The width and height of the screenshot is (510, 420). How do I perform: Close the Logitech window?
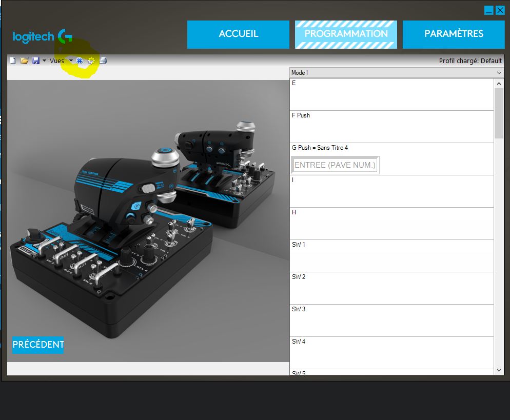pyautogui.click(x=500, y=10)
